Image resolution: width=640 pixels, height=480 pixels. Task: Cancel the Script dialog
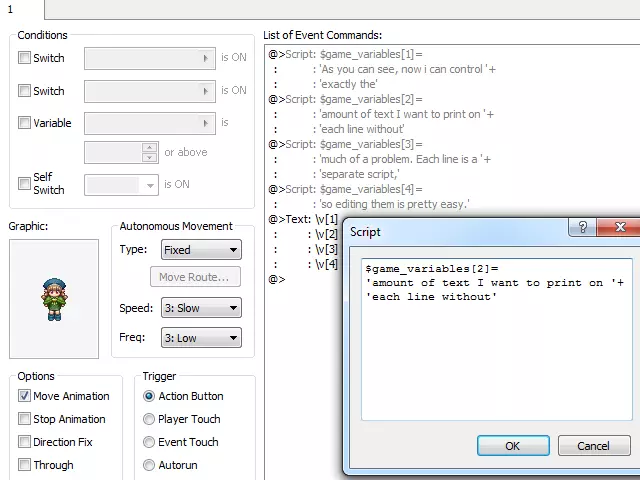[593, 445]
